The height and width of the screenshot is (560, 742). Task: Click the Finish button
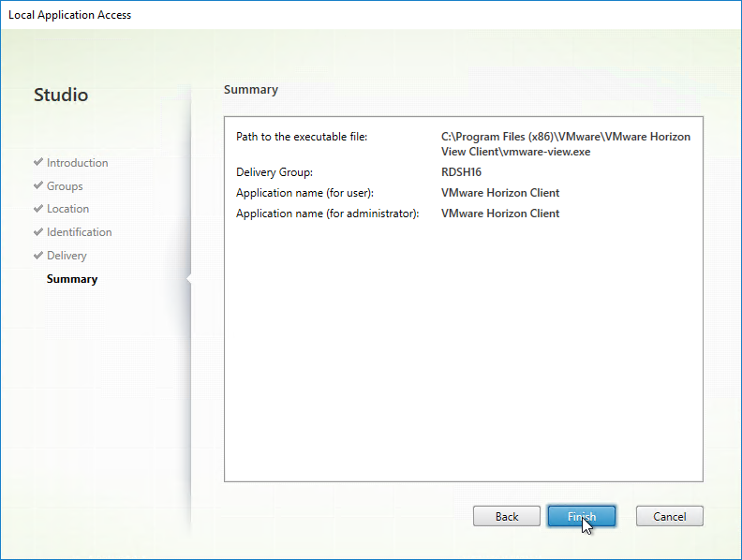point(582,516)
